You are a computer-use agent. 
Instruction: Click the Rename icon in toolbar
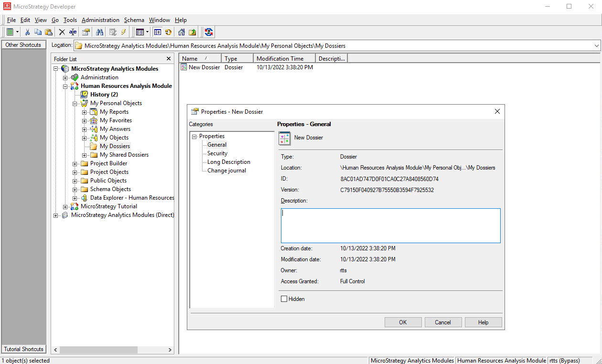(73, 32)
